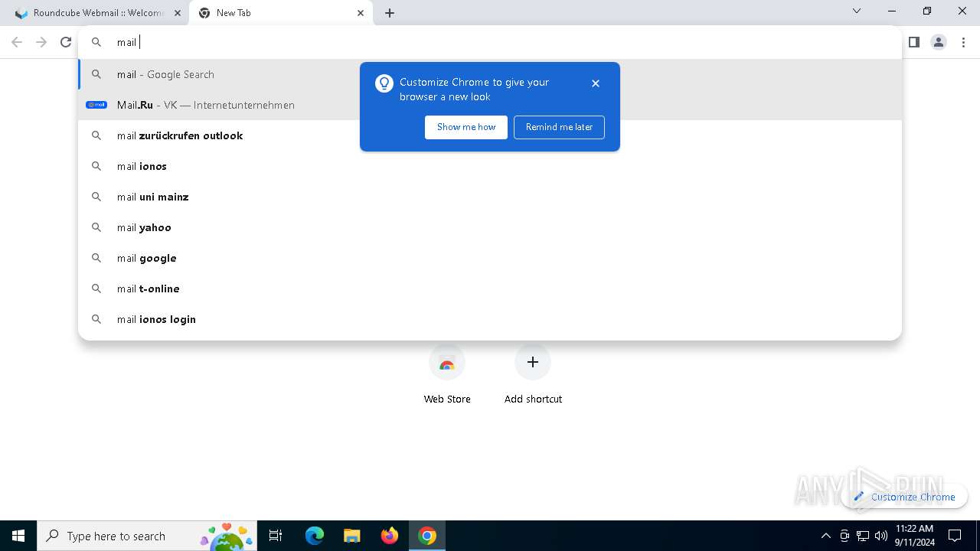Open the taskbar clock showing 11:22 AM
Image resolution: width=980 pixels, height=551 pixels.
(x=914, y=536)
